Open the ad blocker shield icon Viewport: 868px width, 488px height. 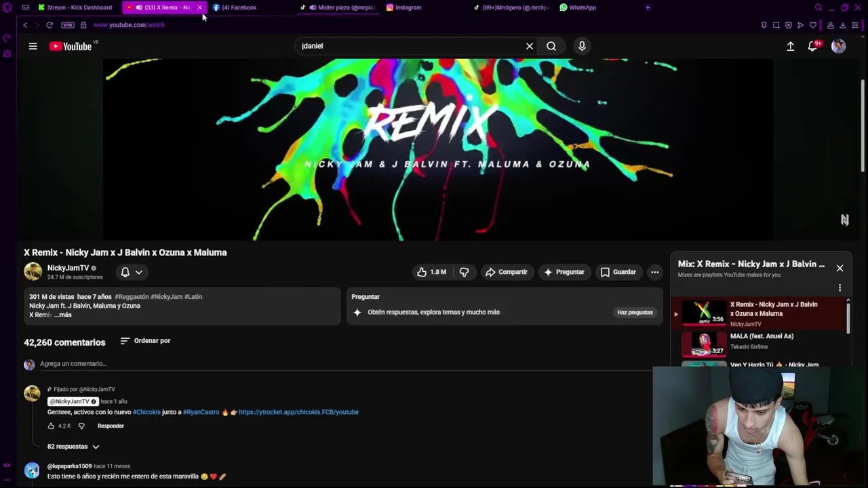click(789, 25)
